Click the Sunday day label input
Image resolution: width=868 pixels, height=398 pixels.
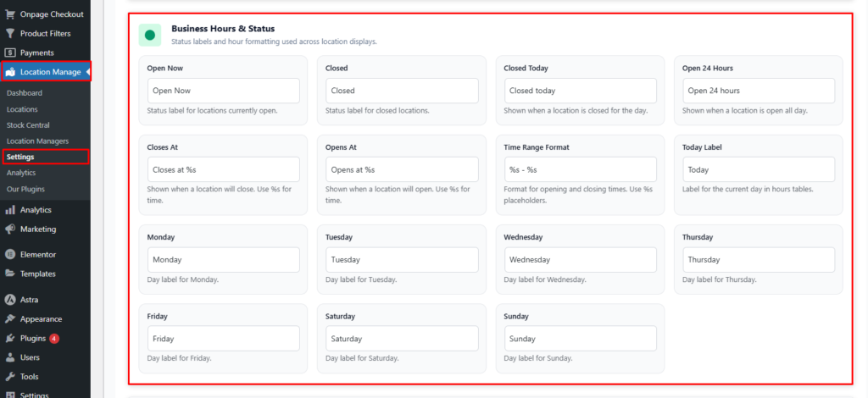[x=580, y=339]
